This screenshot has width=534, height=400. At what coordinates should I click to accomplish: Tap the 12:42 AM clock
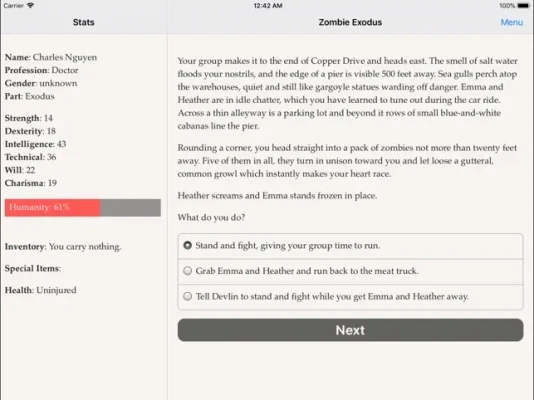[x=268, y=5]
